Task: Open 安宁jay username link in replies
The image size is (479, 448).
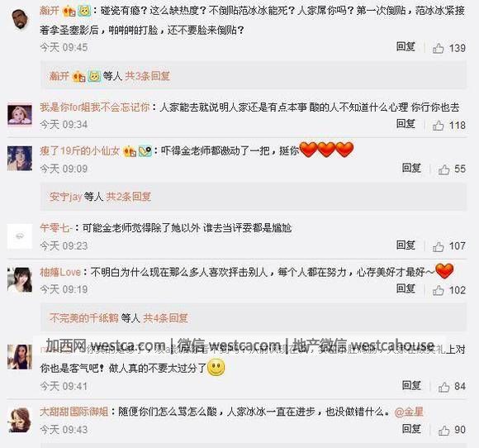Action: (x=66, y=197)
